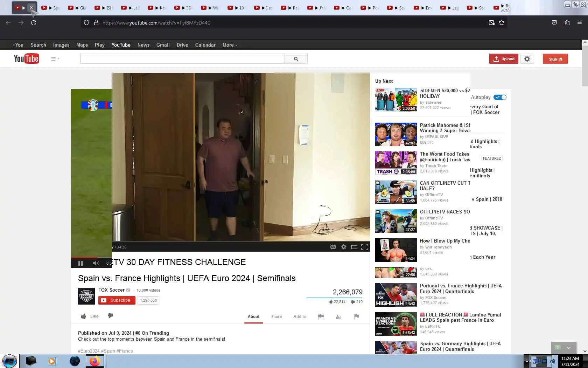Click the Upload button
588x368 pixels.
click(504, 59)
